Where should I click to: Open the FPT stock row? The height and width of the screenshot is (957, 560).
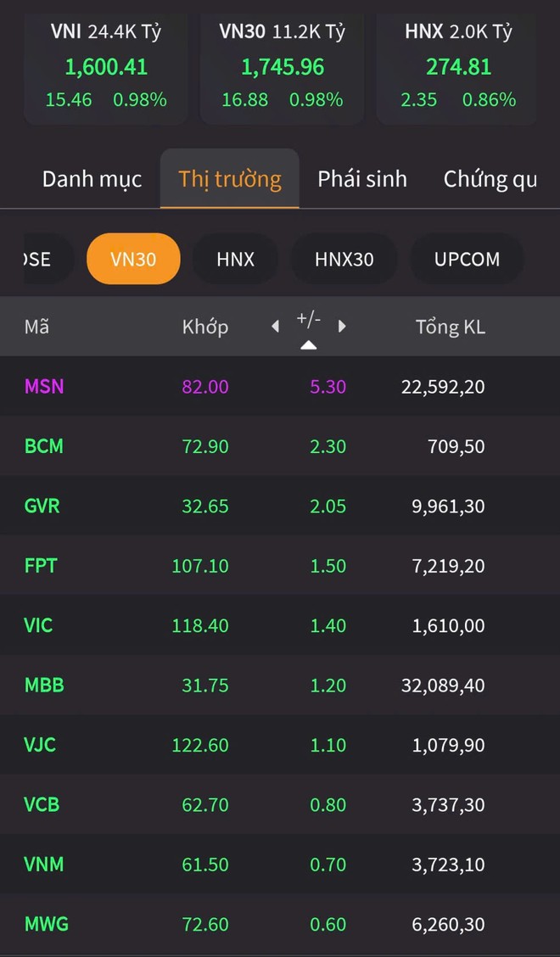click(x=280, y=566)
